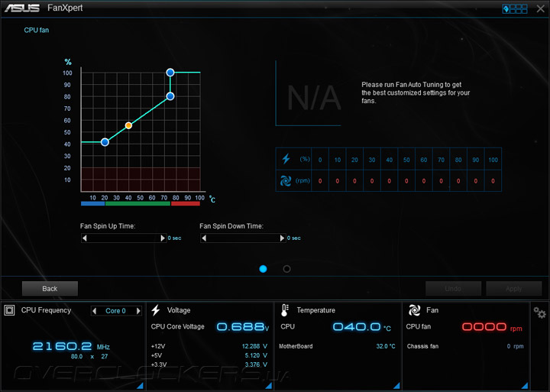Select the fan curve point at 100%
This screenshot has height=392, width=550.
pyautogui.click(x=170, y=73)
